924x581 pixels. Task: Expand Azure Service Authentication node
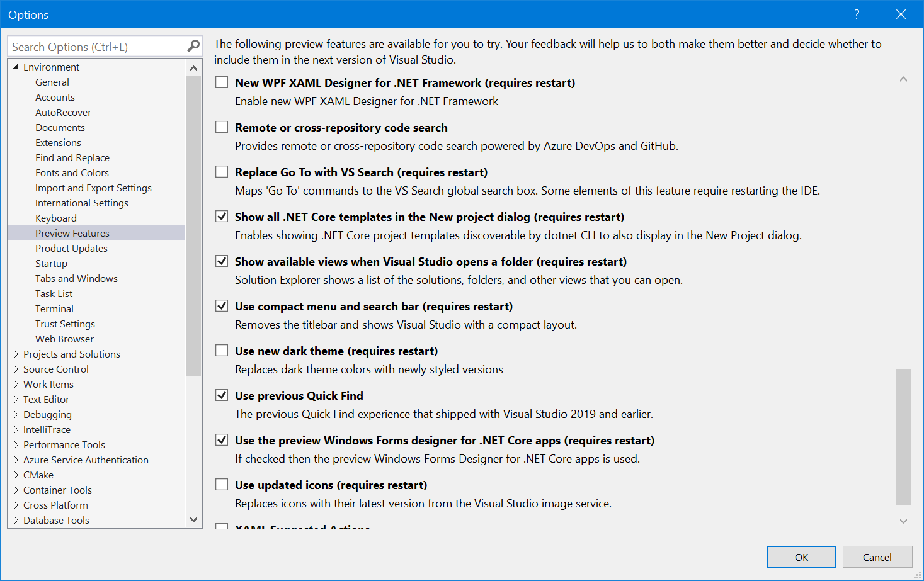point(16,460)
